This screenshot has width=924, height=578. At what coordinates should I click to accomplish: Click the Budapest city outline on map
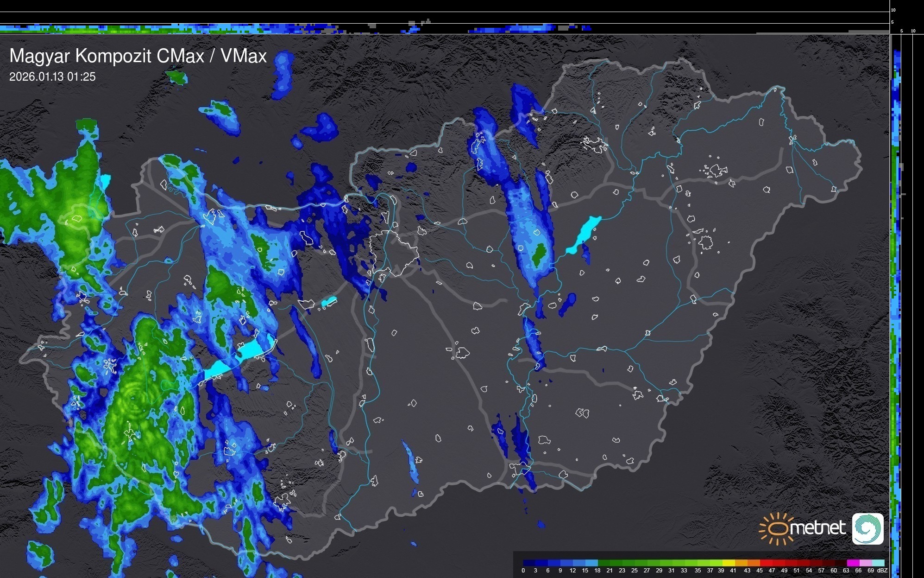coord(395,253)
